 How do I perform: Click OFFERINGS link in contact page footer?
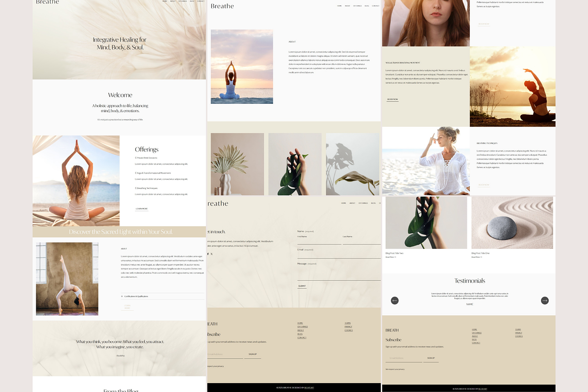(302, 327)
